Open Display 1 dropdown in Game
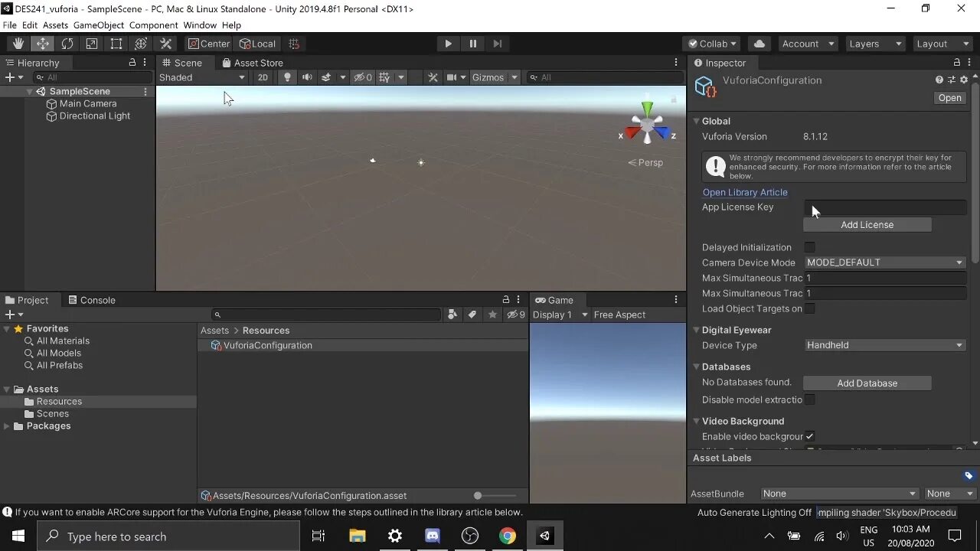This screenshot has height=551, width=980. pyautogui.click(x=560, y=315)
